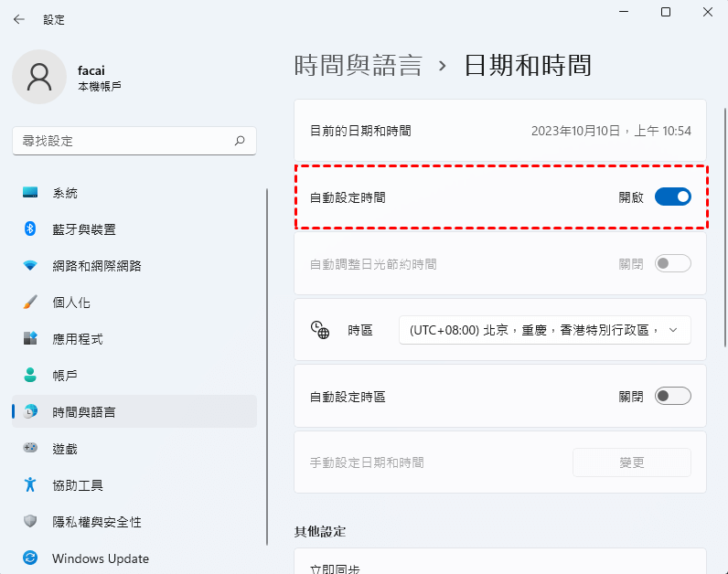Viewport: 728px width, 574px height.
Task: Click the 應用程式 apps icon
Action: [x=30, y=339]
